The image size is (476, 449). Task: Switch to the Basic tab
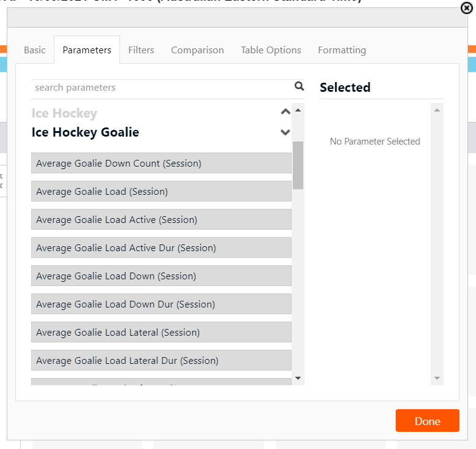pyautogui.click(x=34, y=50)
